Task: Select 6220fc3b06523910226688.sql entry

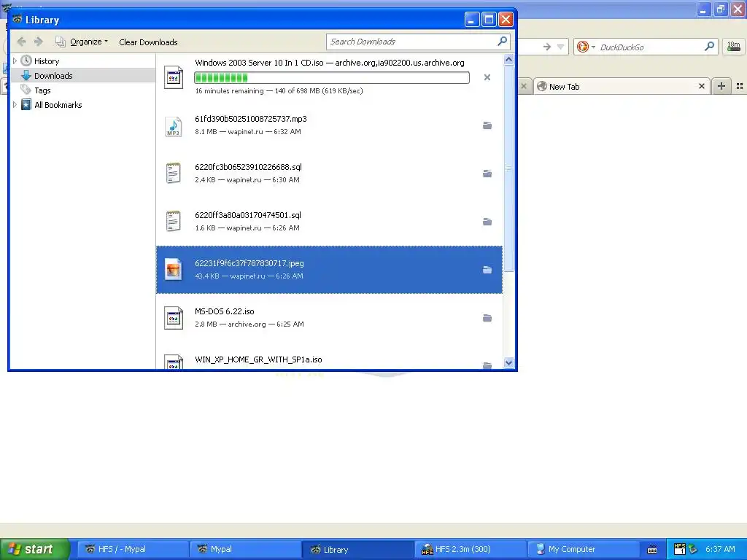Action: pos(329,174)
